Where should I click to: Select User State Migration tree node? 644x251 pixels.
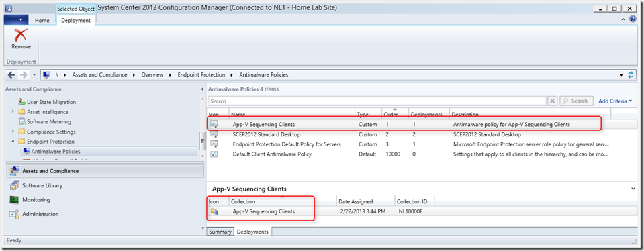coord(51,102)
